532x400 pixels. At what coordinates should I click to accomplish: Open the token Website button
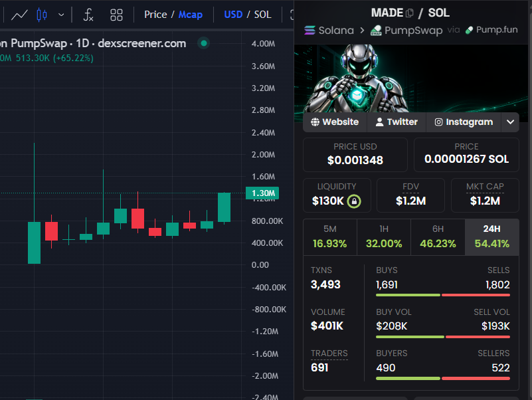click(x=335, y=122)
